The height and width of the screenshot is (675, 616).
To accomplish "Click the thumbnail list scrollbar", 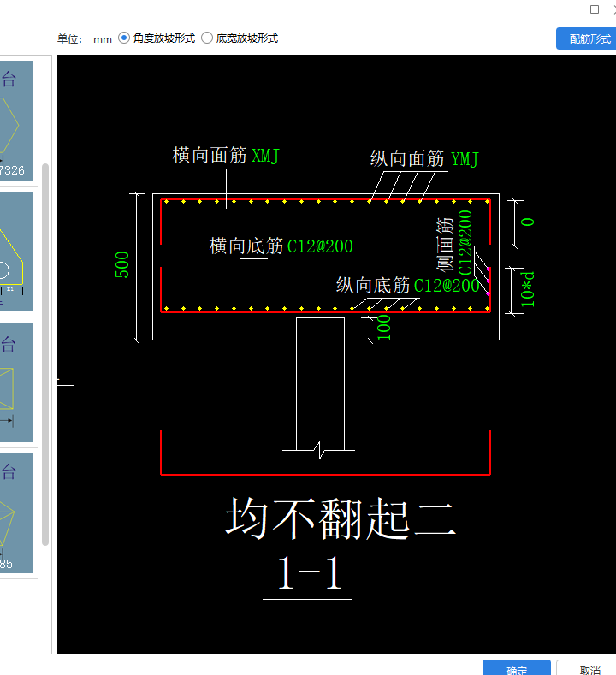I will 45,354.
